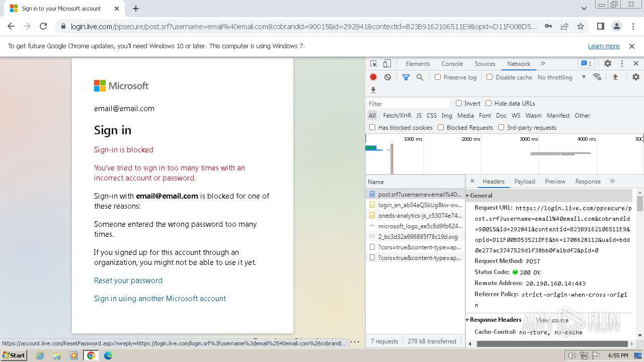This screenshot has width=644, height=362.
Task: Select the oneds-analytics-js request row
Action: coord(416,215)
